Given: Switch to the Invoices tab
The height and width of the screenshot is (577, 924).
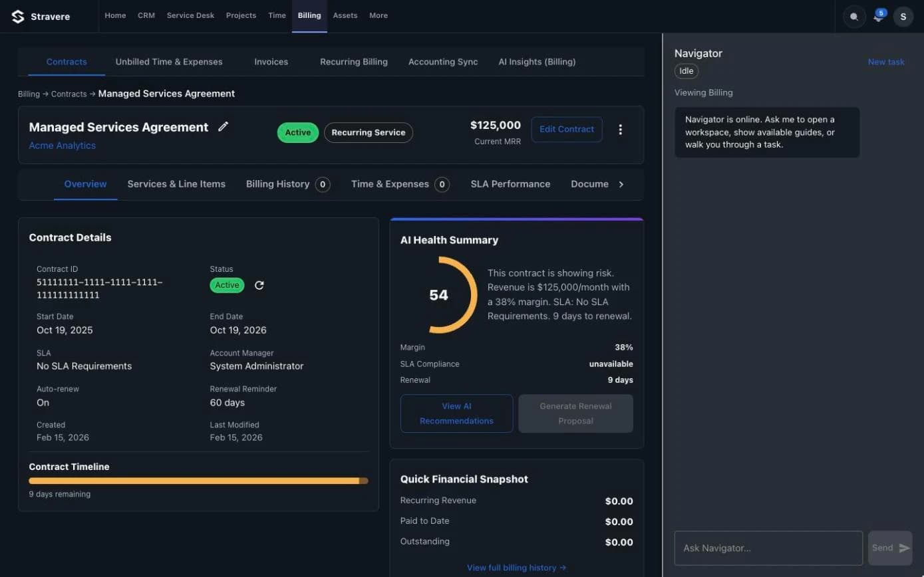Looking at the screenshot, I should 271,62.
